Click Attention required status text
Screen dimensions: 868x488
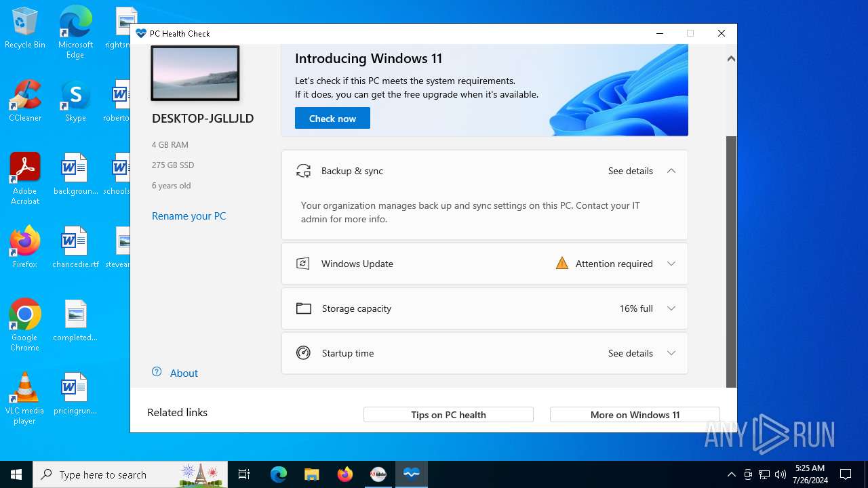[614, 264]
